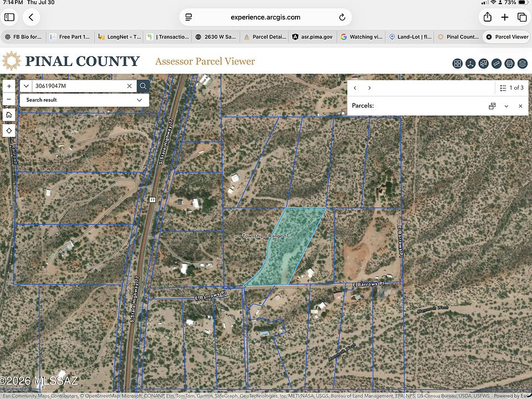Collapse the Parcels popup chevron
Viewport: 532px width, 399px height.
[506, 106]
